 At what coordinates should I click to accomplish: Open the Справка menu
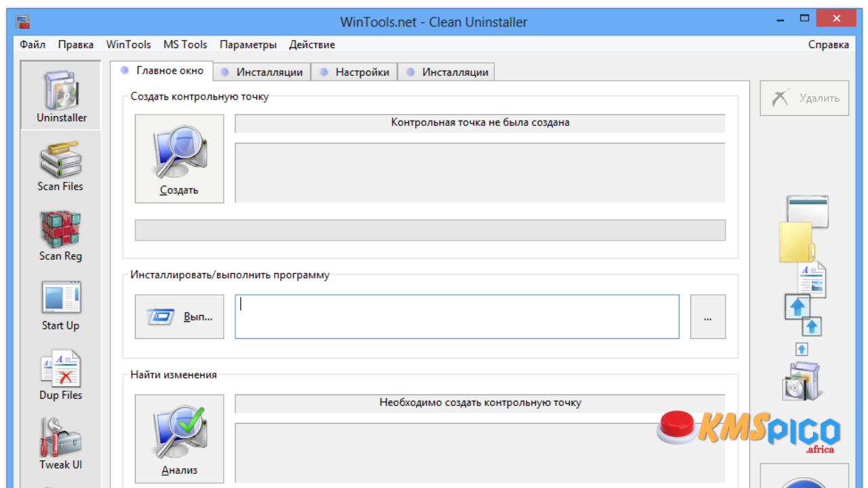click(x=829, y=45)
